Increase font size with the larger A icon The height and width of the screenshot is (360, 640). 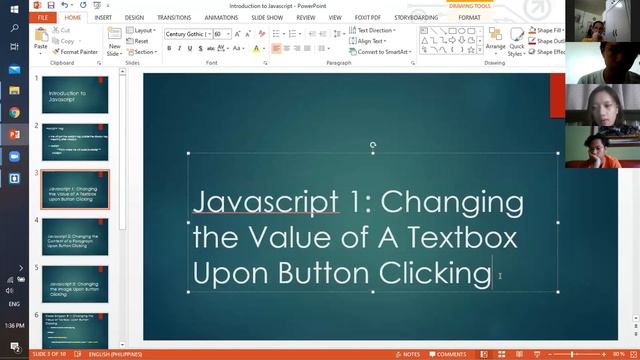238,34
